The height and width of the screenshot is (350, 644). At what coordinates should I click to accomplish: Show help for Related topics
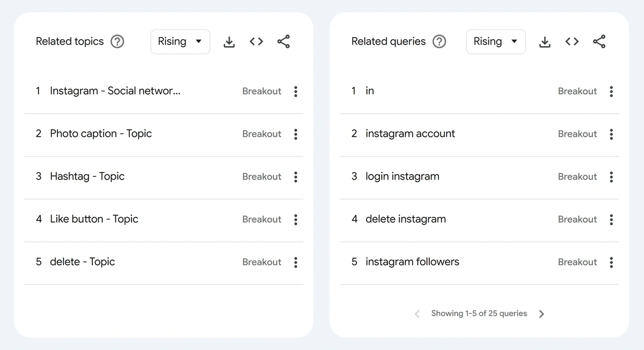coord(117,42)
